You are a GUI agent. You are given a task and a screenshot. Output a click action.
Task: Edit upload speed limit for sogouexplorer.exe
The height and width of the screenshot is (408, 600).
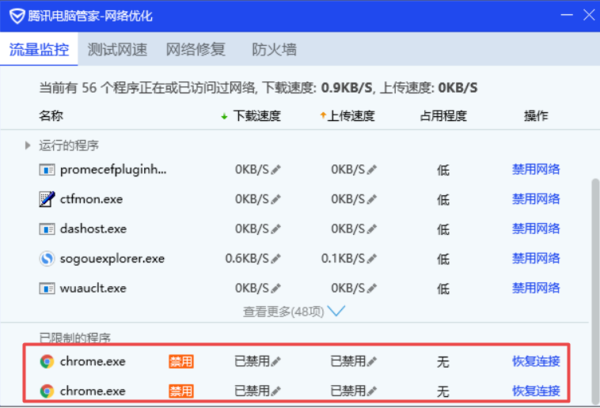point(372,259)
